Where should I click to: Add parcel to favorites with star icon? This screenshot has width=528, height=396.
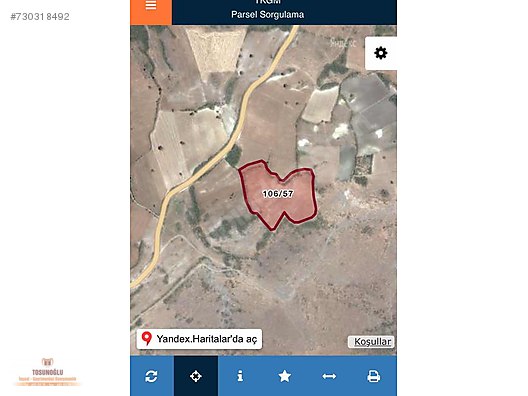pyautogui.click(x=285, y=376)
